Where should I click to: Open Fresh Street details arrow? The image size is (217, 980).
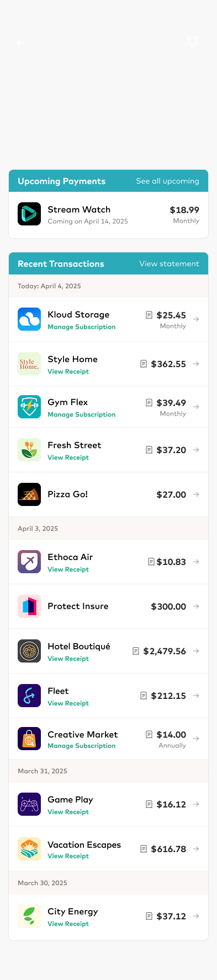196,450
